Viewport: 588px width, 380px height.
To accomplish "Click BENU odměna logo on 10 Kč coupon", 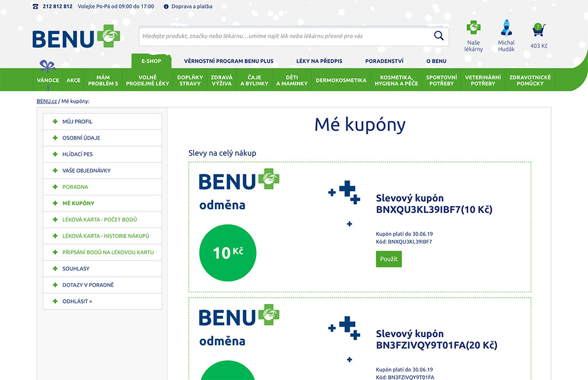I will point(239,189).
